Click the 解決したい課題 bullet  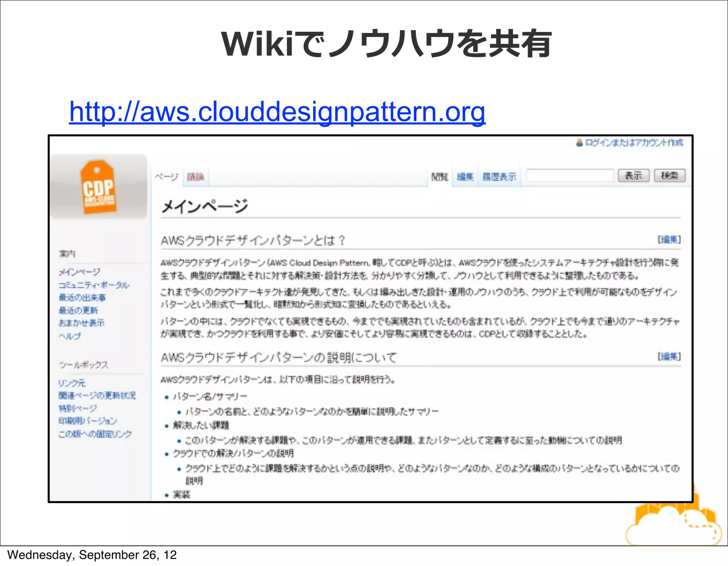point(201,425)
